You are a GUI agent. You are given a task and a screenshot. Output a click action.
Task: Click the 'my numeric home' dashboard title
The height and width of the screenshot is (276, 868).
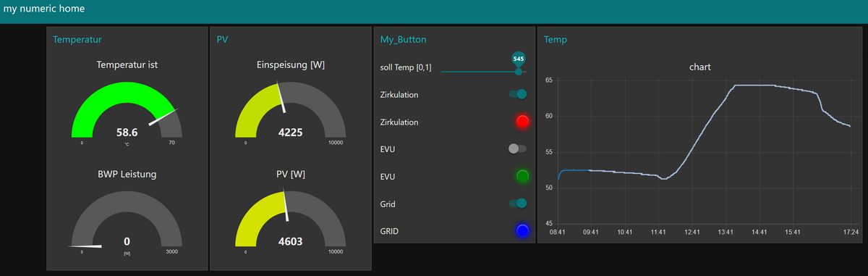point(44,9)
